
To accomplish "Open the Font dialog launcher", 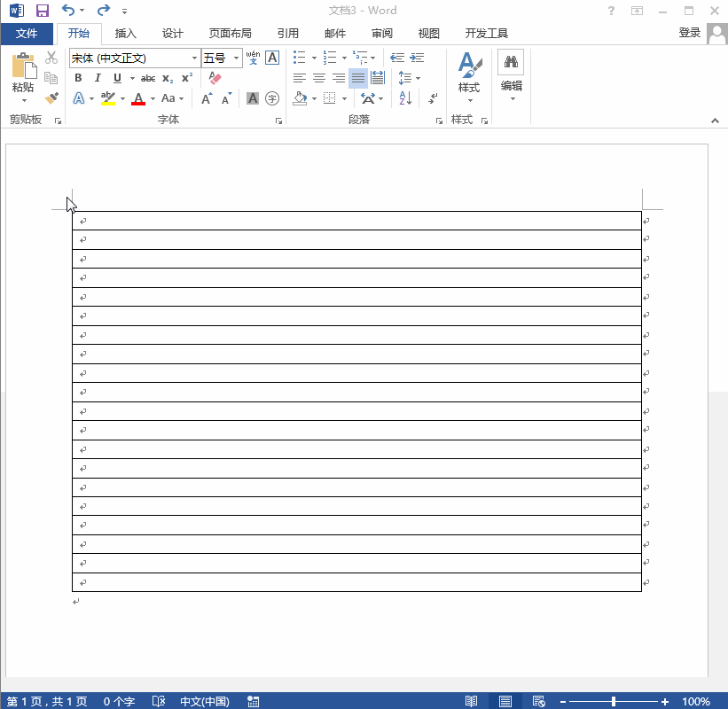I will pos(278,121).
